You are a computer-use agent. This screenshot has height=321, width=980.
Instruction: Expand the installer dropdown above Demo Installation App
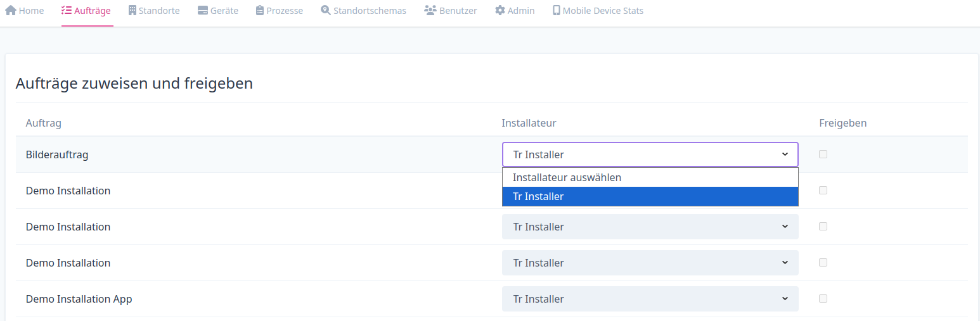tap(650, 263)
